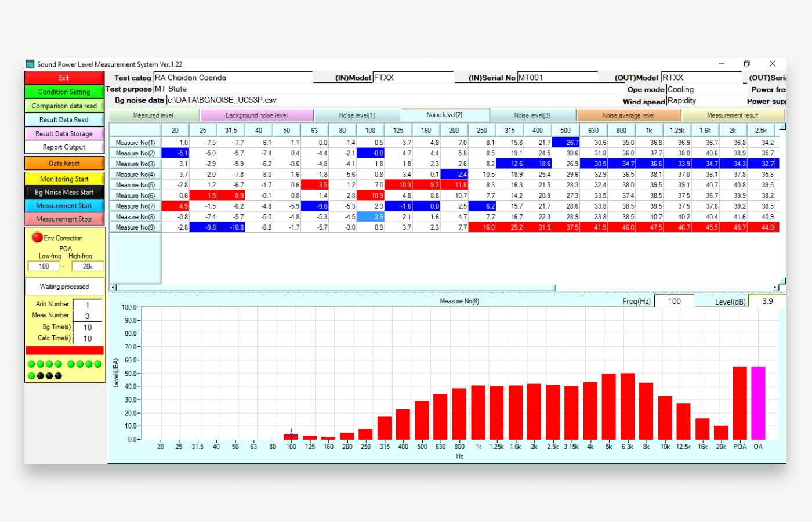Click the table's right scroll arrow
The image size is (812, 522).
click(x=775, y=287)
